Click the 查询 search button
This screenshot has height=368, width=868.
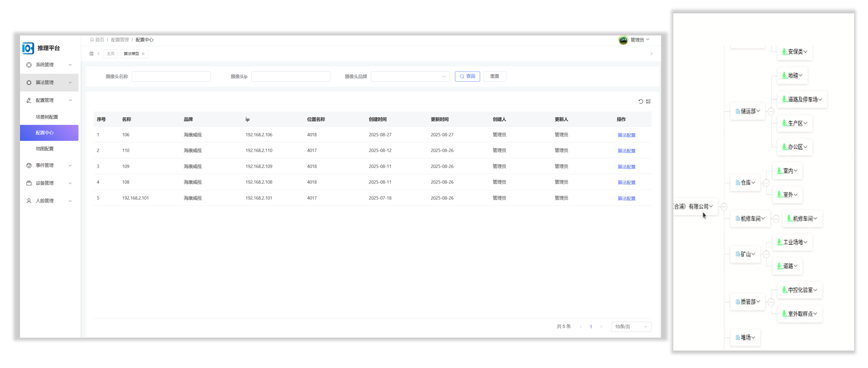pos(467,77)
